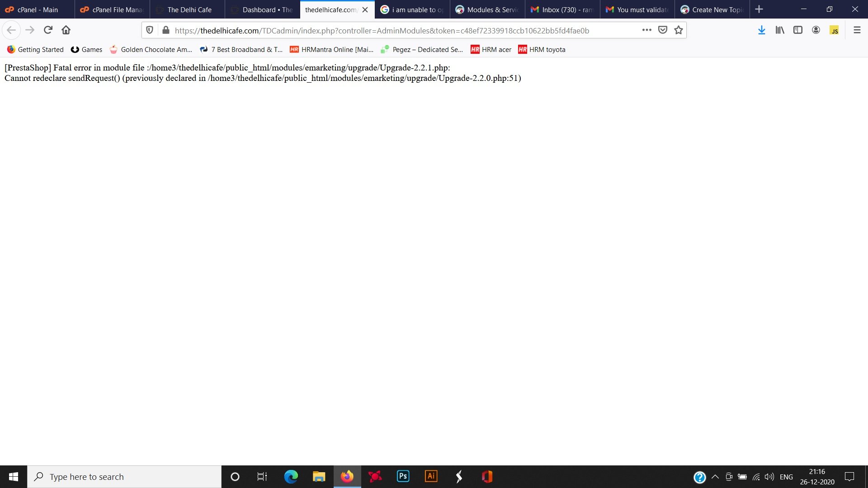Reload the current page
This screenshot has height=488, width=868.
[x=48, y=30]
